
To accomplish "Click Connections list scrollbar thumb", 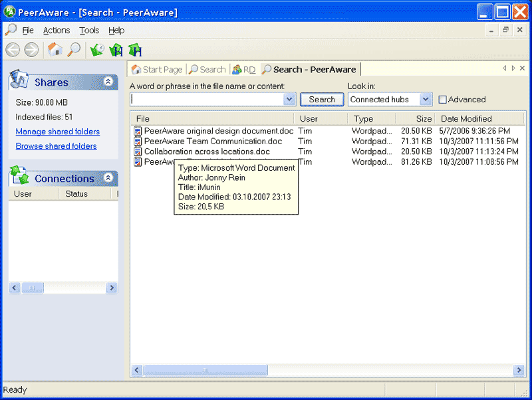I will [x=33, y=288].
